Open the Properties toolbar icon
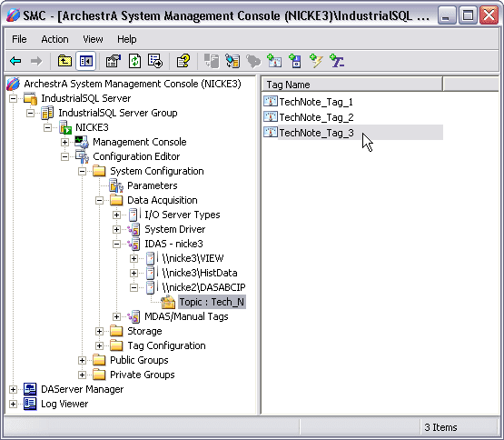The height and width of the screenshot is (440, 504). 114,61
